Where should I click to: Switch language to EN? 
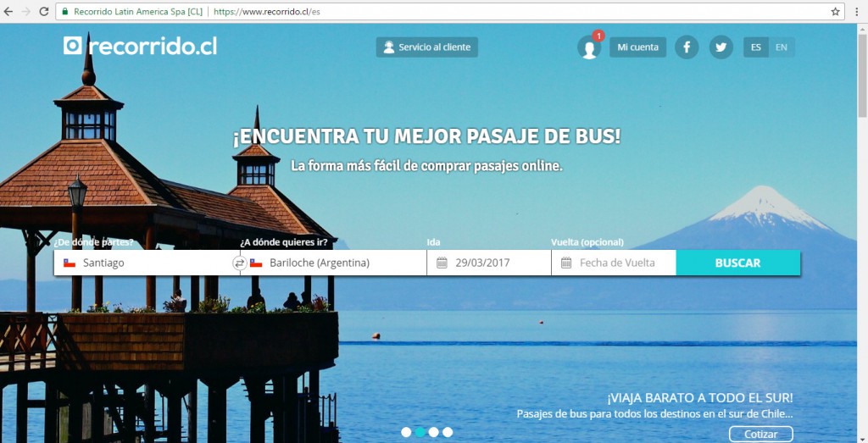coord(782,47)
